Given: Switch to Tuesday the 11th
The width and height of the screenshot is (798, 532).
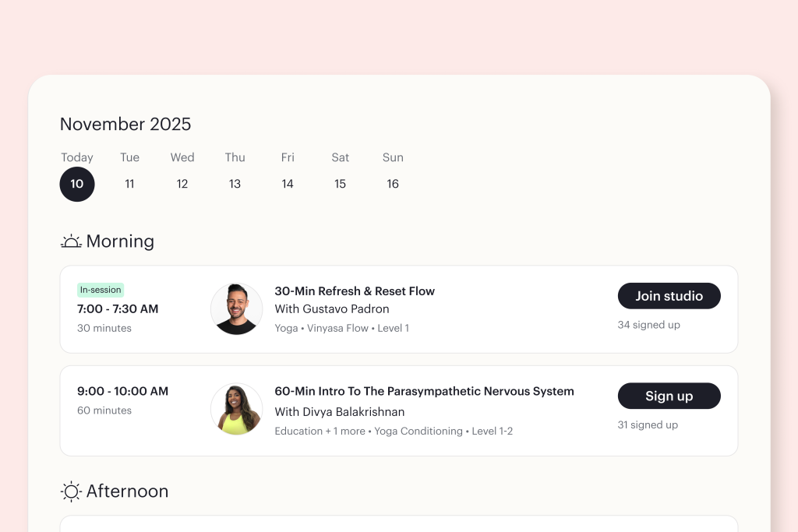Looking at the screenshot, I should tap(129, 184).
